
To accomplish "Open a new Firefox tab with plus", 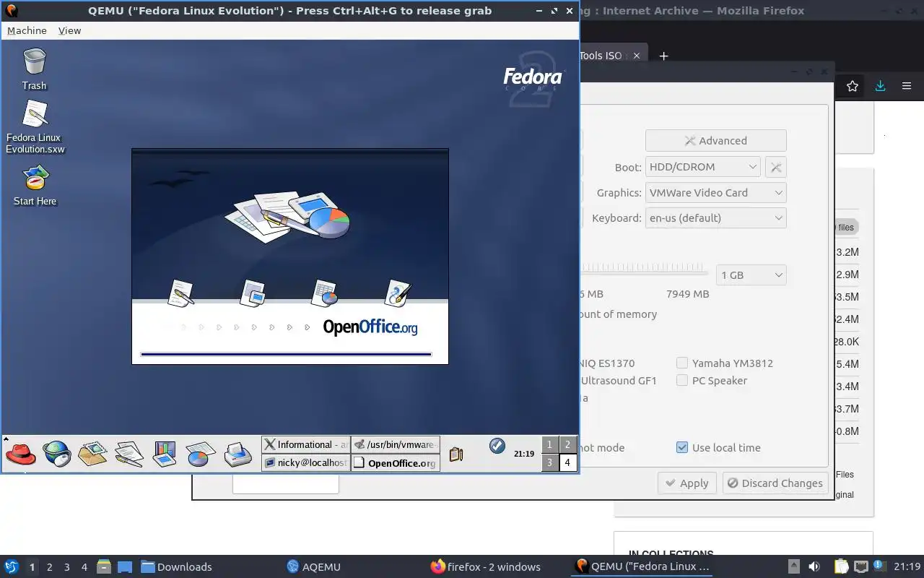I will [664, 56].
